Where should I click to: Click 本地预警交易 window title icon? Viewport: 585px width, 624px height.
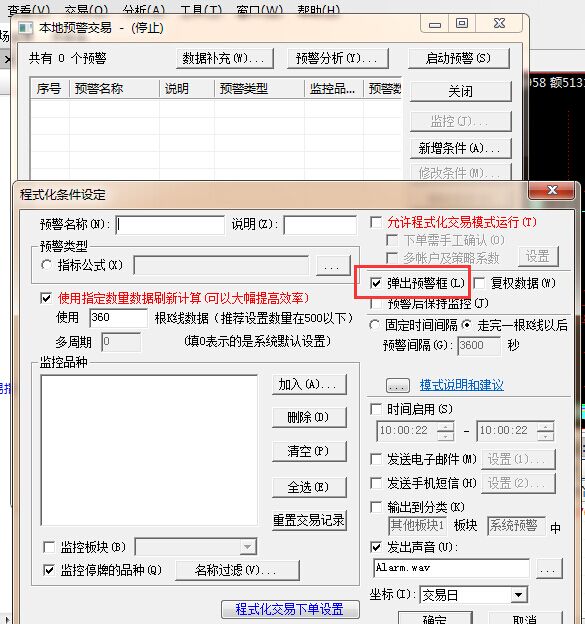pyautogui.click(x=26, y=28)
